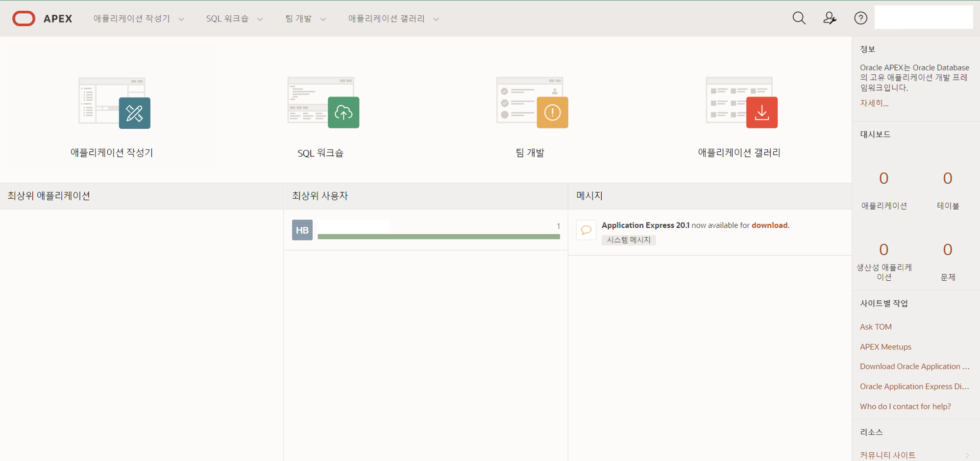Click the 리소스 heading

click(871, 432)
